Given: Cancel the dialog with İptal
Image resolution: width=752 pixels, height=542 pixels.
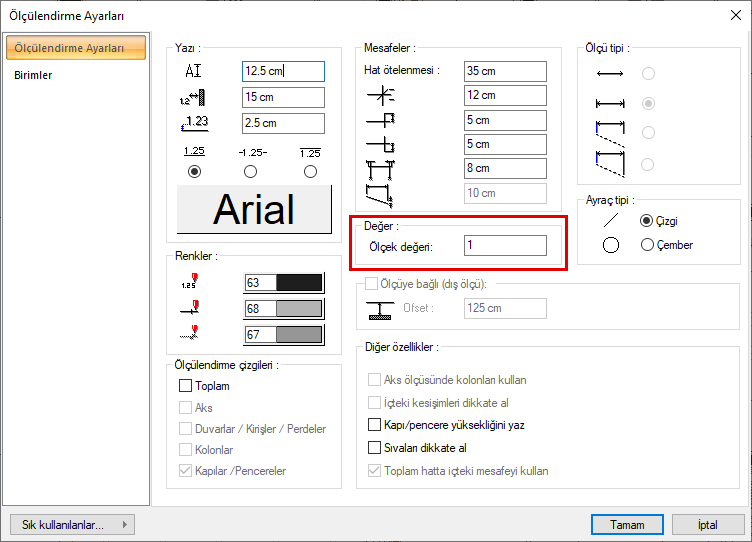Looking at the screenshot, I should coord(707,524).
